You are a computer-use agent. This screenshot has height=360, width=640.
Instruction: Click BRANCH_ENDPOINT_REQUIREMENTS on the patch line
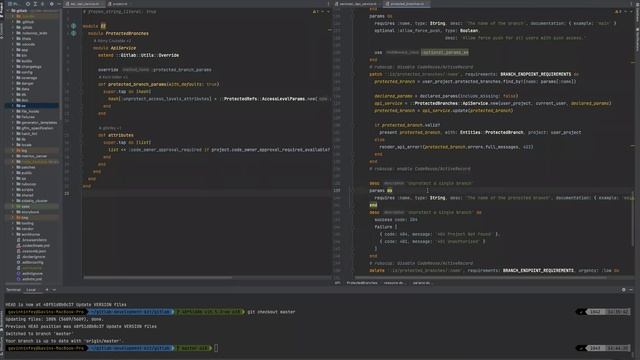(x=536, y=74)
